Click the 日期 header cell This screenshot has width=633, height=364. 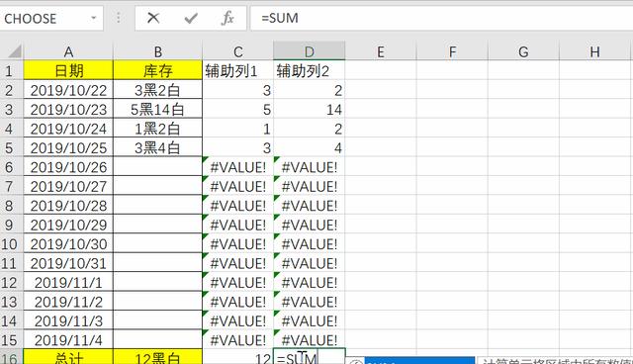[68, 70]
